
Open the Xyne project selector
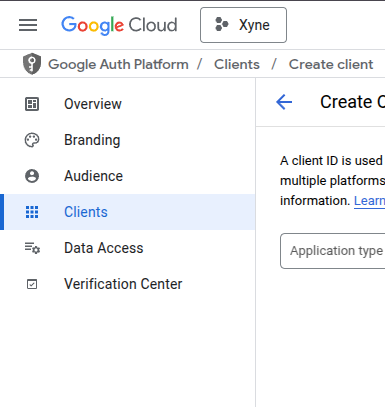tap(243, 25)
